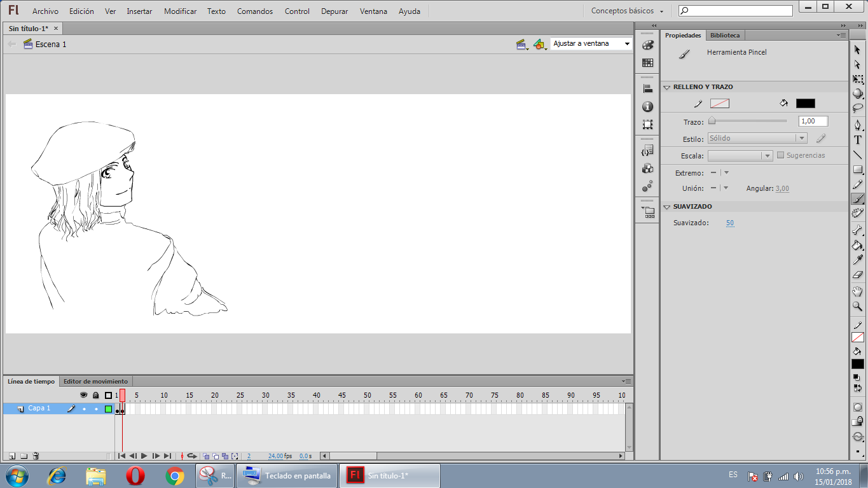
Task: Select the Eyedropper tool
Action: point(858,260)
